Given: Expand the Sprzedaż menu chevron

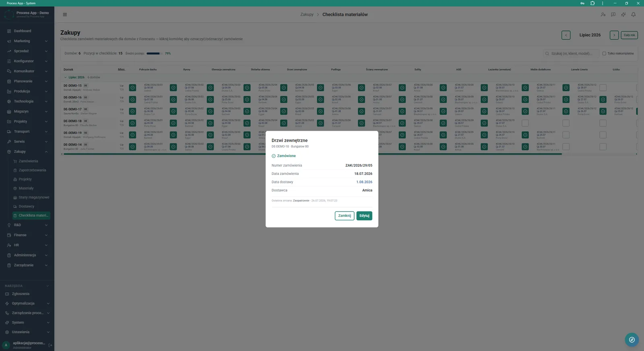Looking at the screenshot, I should [46, 51].
